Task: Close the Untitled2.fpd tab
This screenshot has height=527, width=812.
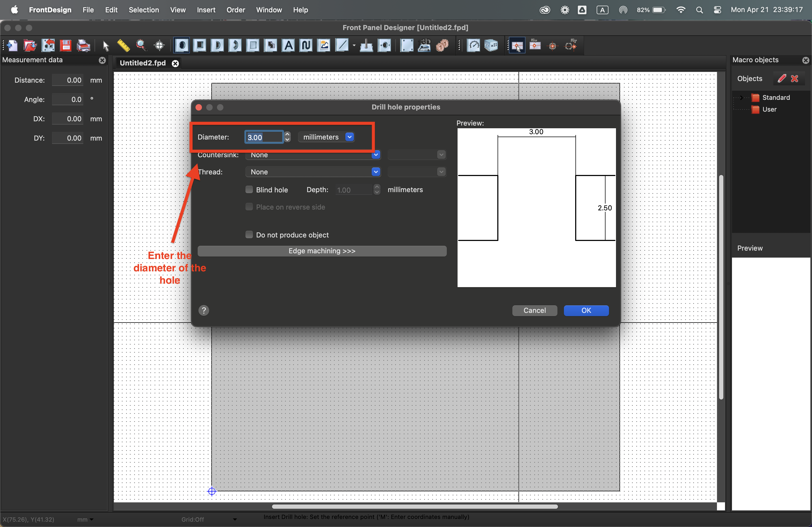Action: (x=175, y=63)
